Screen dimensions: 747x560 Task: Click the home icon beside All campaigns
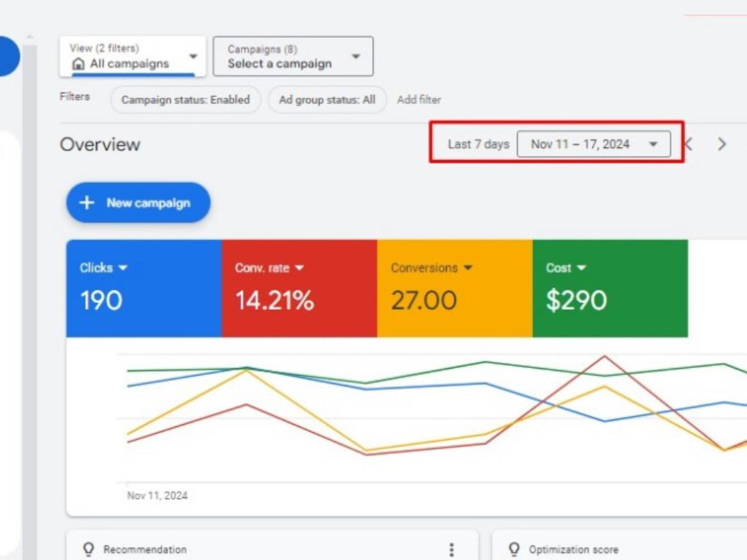click(x=78, y=63)
